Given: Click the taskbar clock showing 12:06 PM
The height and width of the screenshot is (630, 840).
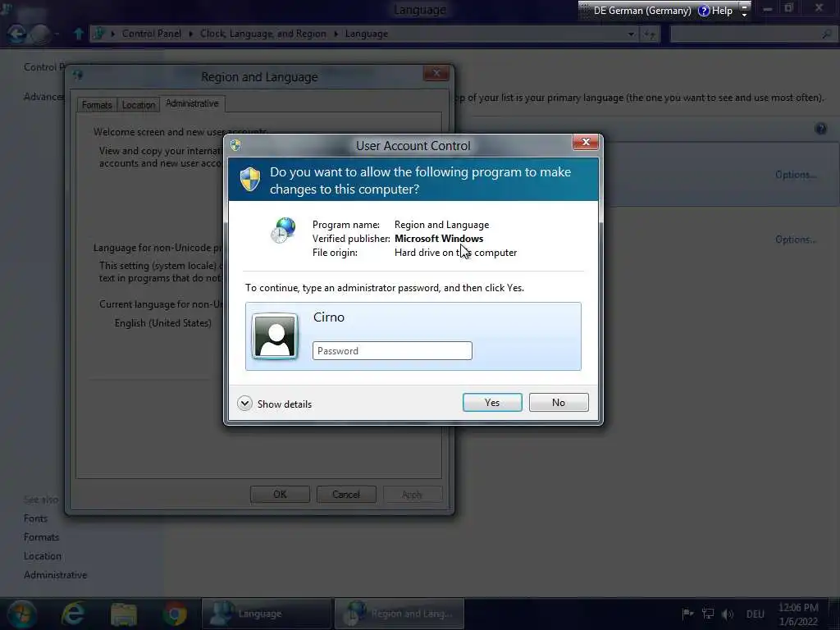Looking at the screenshot, I should [798, 614].
